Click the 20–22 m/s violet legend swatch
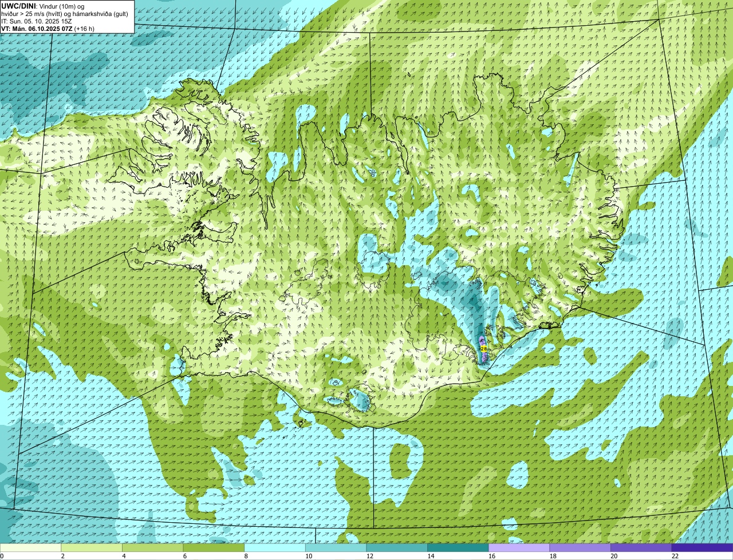Screen dimensions: 733x560 click(641, 548)
